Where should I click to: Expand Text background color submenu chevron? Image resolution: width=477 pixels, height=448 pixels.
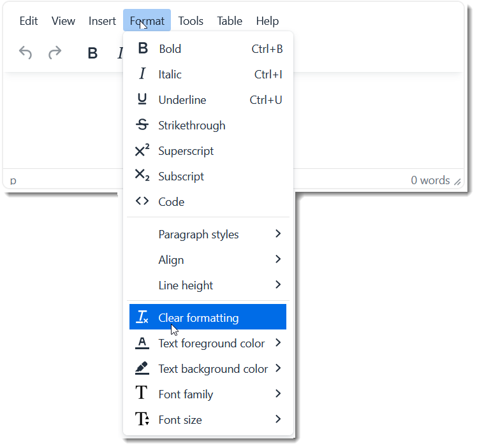point(278,368)
